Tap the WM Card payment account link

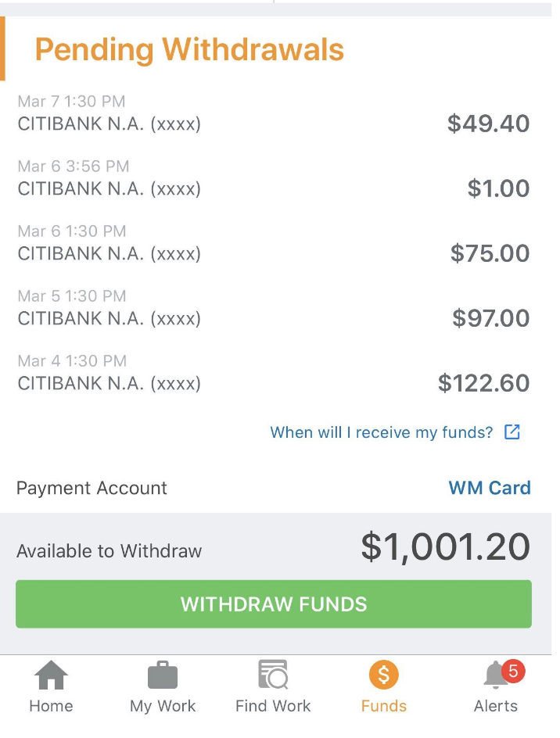pos(490,488)
